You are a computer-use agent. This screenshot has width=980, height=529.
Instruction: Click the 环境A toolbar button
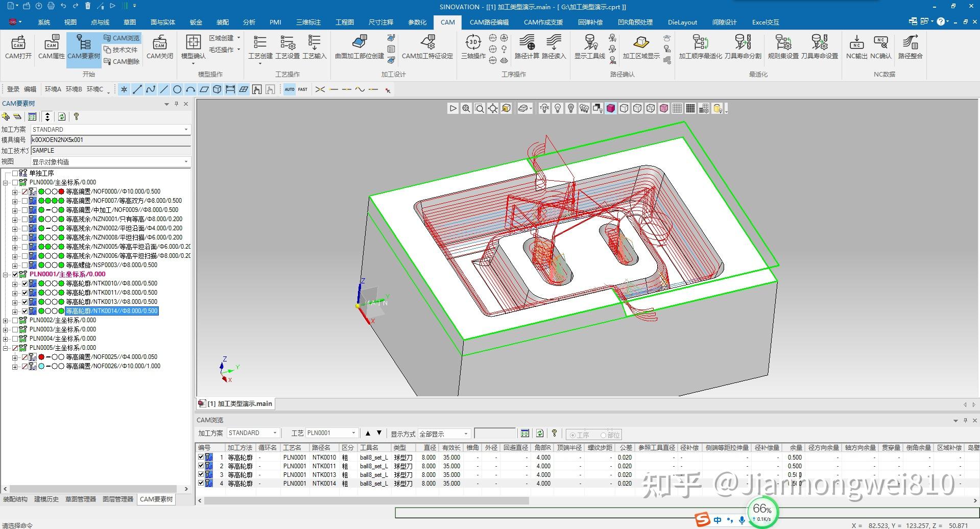point(53,89)
